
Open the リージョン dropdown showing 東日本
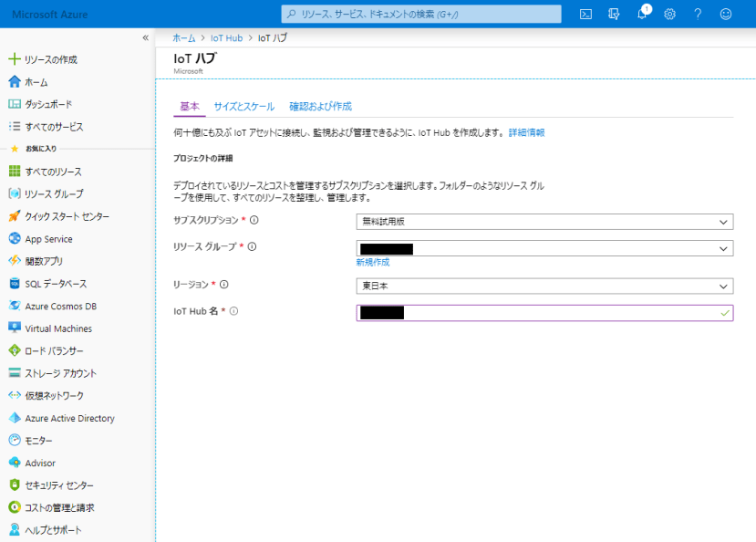pyautogui.click(x=544, y=286)
